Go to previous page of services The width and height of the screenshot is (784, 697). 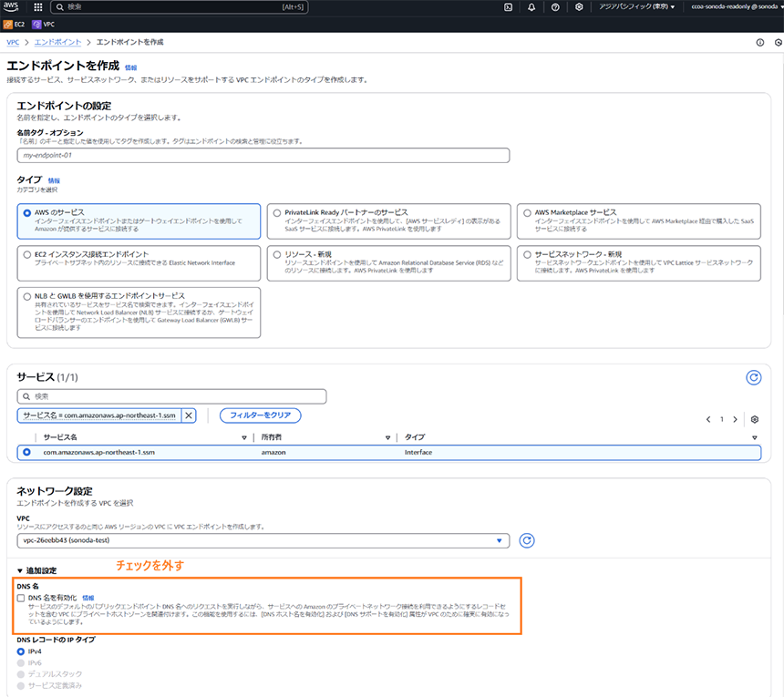click(x=708, y=419)
